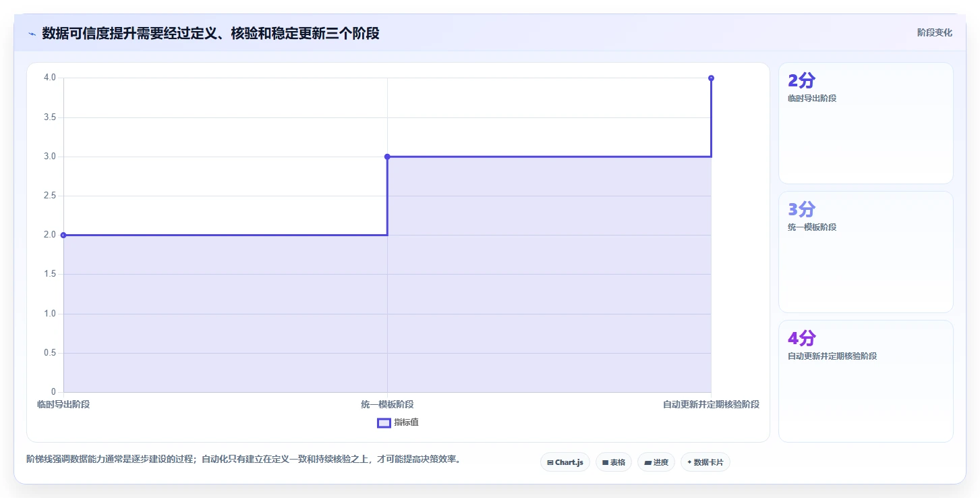The height and width of the screenshot is (498, 980).
Task: Click the chart title about 数据可信度提升
Action: click(x=210, y=33)
